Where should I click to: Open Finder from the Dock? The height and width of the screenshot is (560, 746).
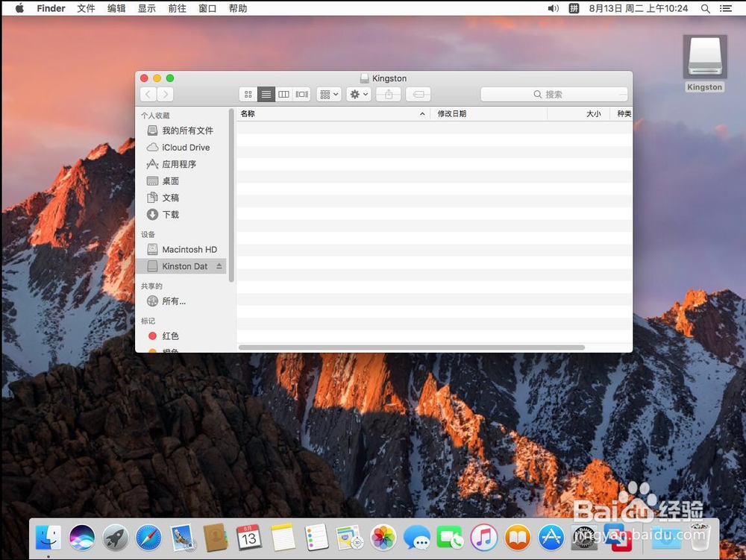(48, 538)
